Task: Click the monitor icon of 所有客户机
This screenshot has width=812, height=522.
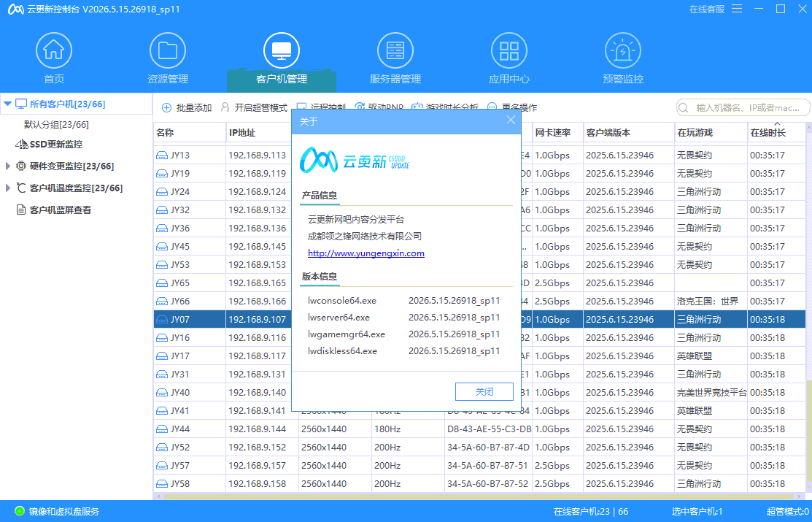Action: (x=21, y=104)
